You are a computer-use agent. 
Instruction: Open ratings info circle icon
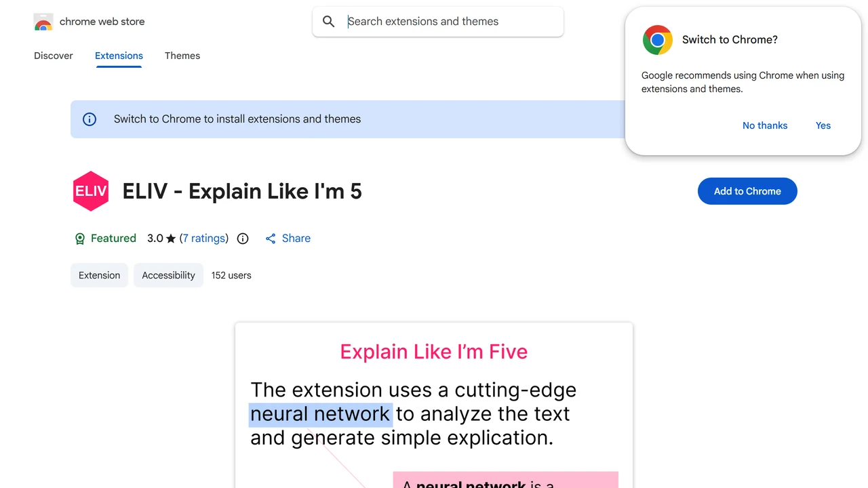(243, 239)
